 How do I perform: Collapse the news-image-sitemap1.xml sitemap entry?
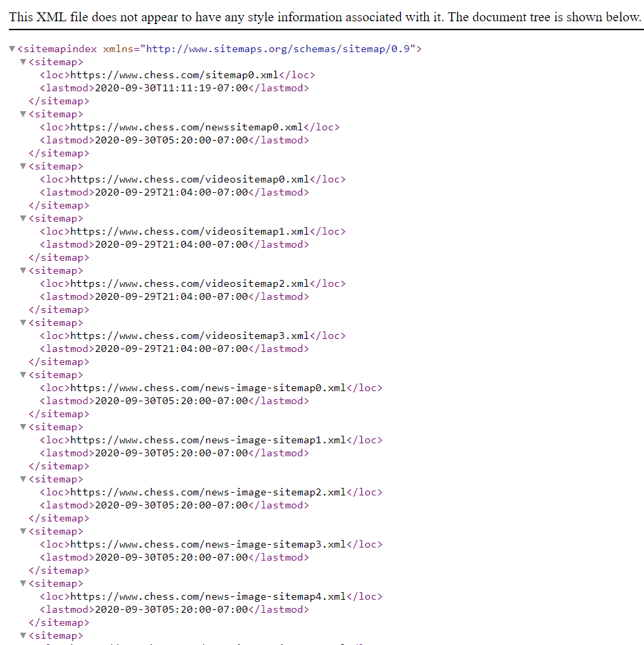23,427
